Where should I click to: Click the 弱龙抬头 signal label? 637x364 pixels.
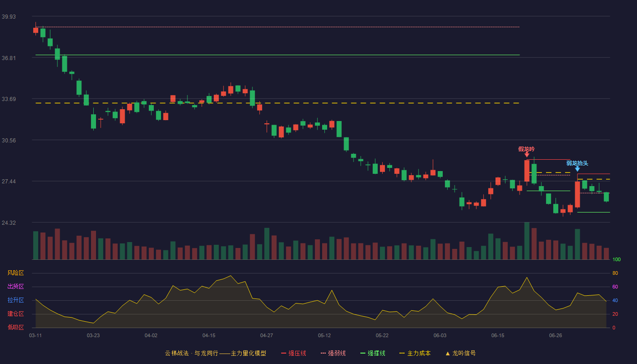[577, 163]
